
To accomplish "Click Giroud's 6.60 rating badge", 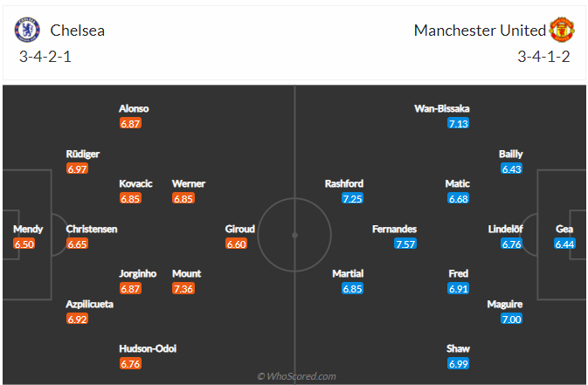I will click(237, 244).
